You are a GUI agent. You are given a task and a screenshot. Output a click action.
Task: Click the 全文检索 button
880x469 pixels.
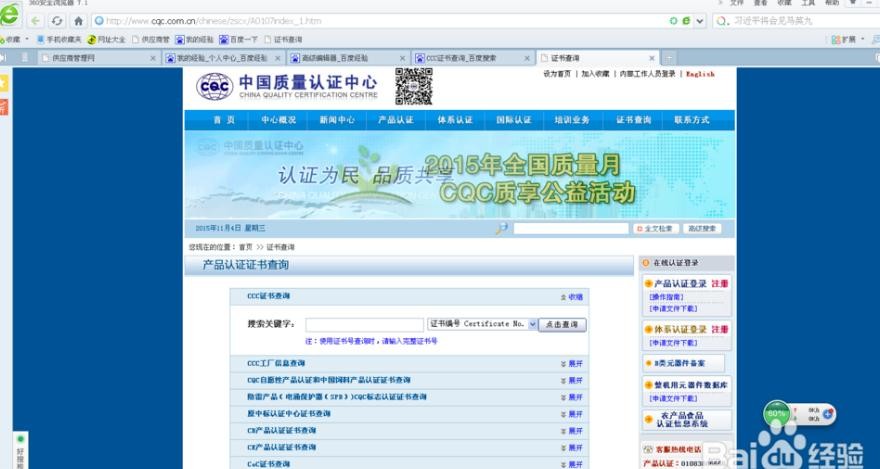click(x=656, y=228)
